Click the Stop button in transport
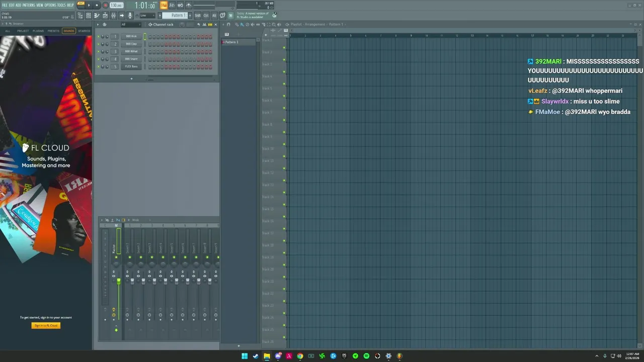Viewport: 644px width, 362px height. pos(97,5)
